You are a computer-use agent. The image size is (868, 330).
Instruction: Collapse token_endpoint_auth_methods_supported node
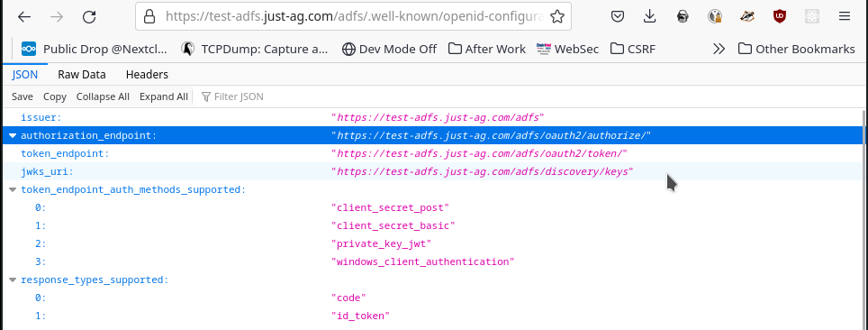click(13, 189)
